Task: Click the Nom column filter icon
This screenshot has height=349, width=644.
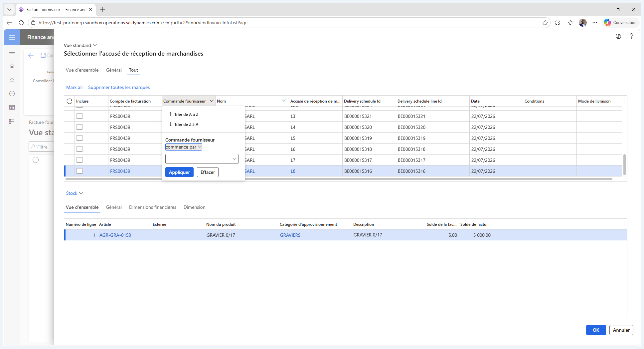Action: (283, 101)
